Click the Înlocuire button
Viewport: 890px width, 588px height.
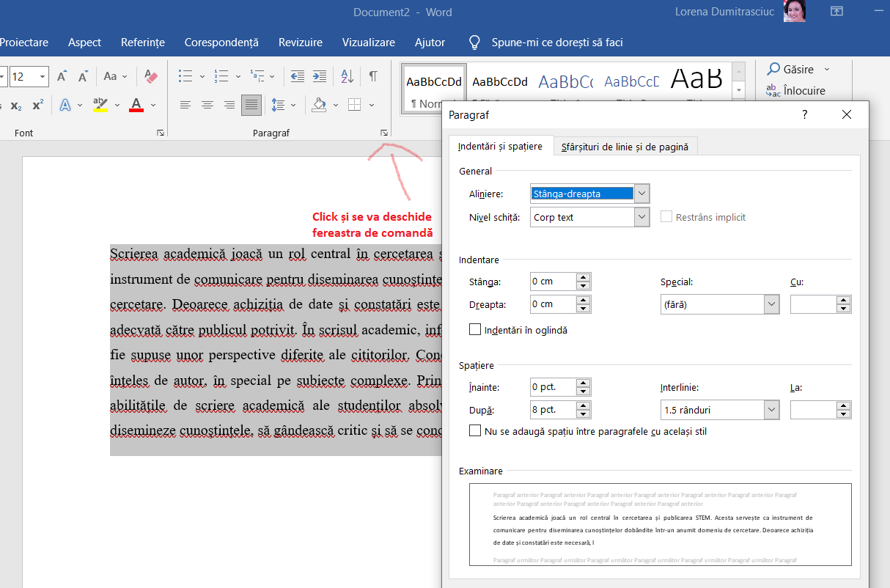coord(796,91)
